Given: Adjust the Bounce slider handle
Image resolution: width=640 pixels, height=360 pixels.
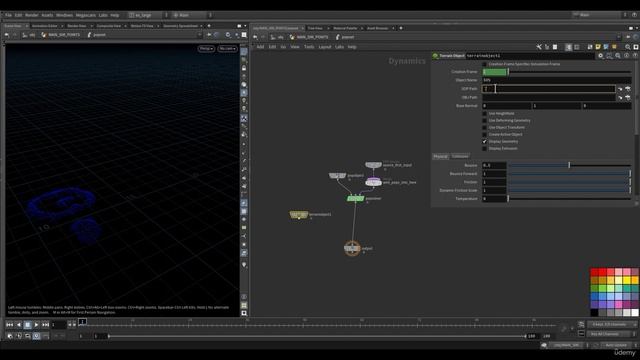Looking at the screenshot, I should click(x=569, y=165).
